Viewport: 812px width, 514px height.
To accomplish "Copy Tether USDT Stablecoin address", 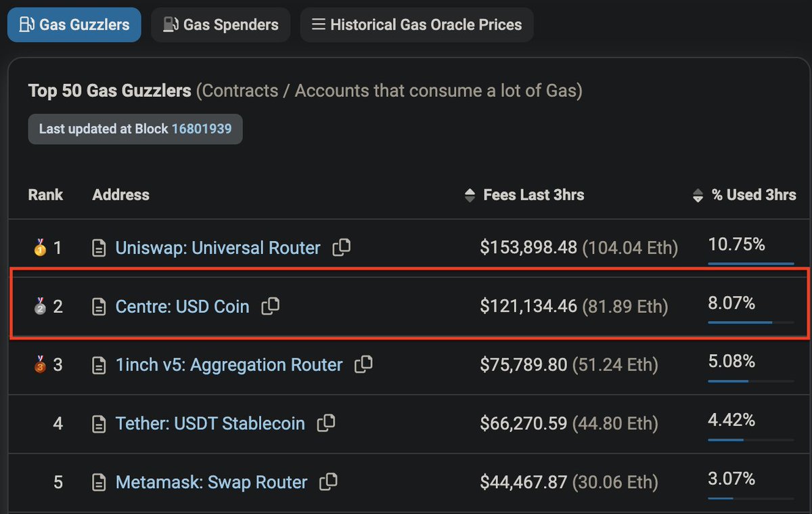I will click(326, 423).
